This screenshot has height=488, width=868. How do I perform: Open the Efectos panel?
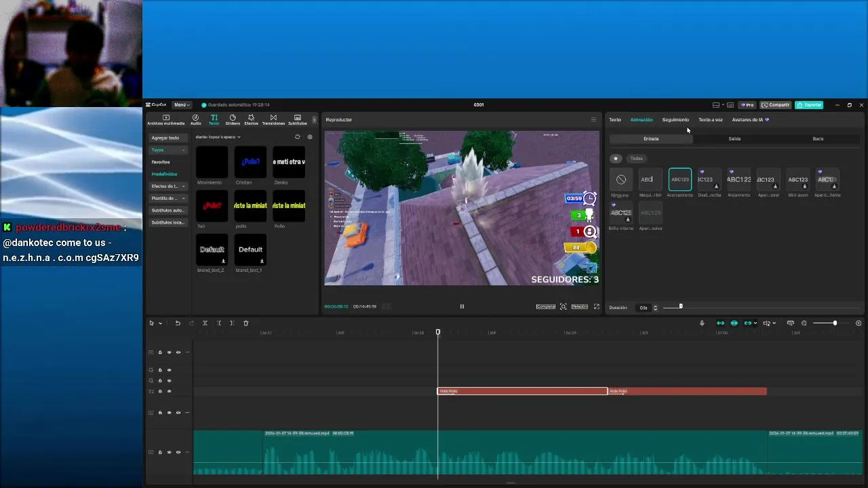pos(251,120)
